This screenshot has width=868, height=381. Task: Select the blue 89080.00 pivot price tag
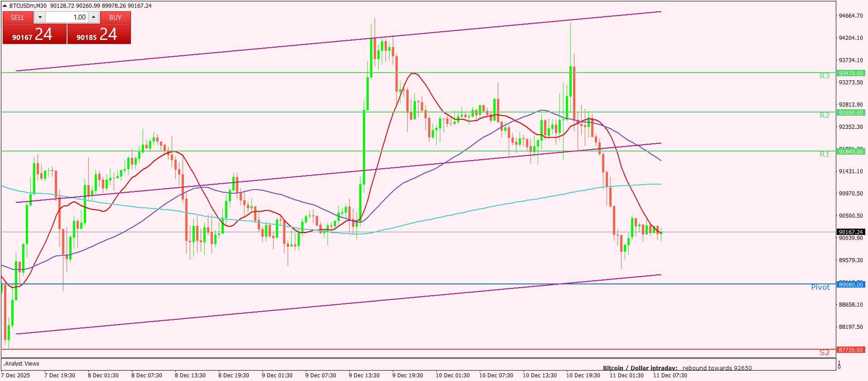850,284
